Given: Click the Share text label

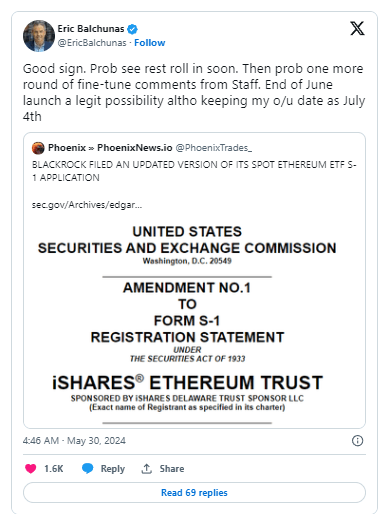Looking at the screenshot, I should pyautogui.click(x=172, y=469).
